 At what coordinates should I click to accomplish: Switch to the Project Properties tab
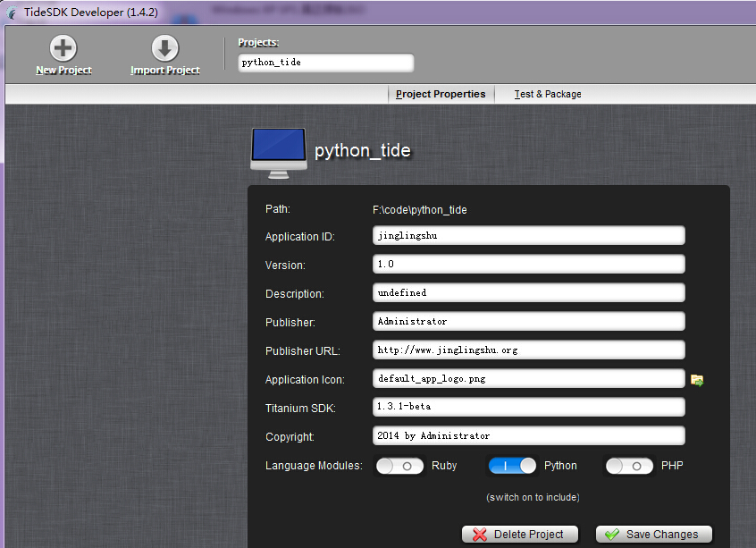click(441, 94)
